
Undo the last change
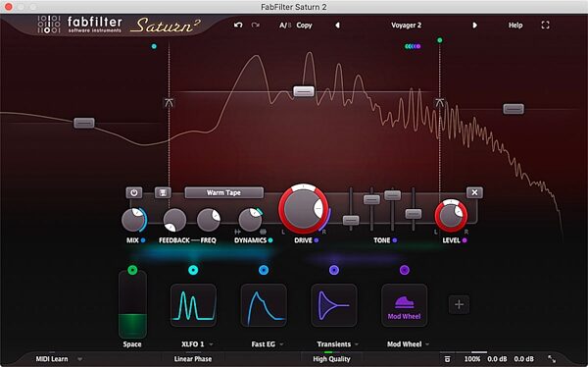tap(238, 26)
